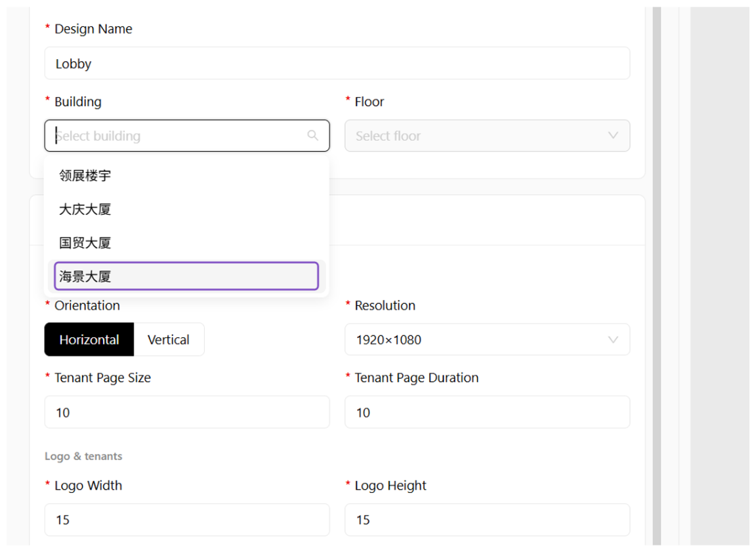Click the Logo Height input

pos(487,520)
